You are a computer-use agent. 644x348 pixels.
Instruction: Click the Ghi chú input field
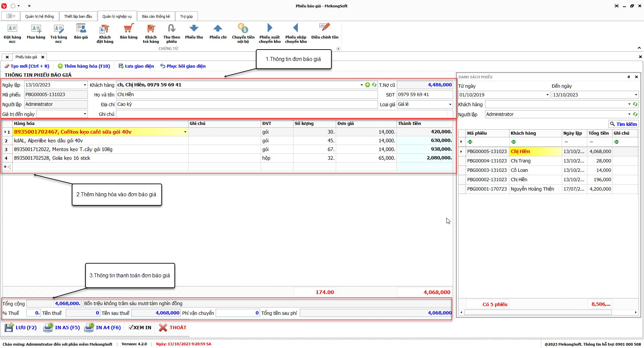(x=282, y=114)
